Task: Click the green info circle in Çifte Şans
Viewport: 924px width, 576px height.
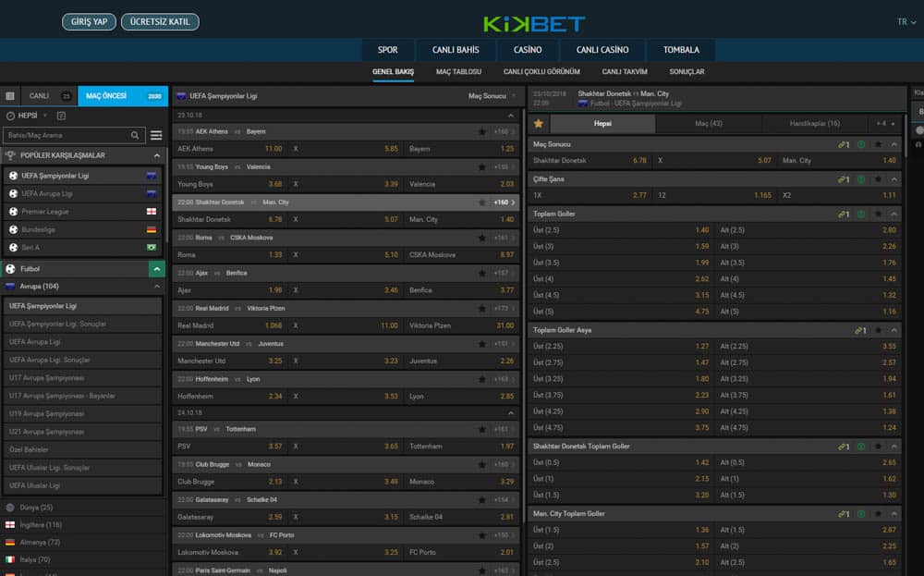Action: 861,179
